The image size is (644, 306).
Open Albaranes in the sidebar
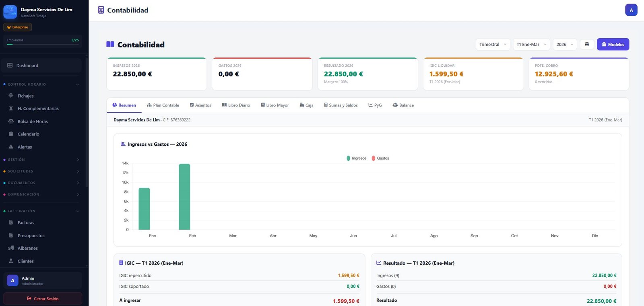click(27, 248)
